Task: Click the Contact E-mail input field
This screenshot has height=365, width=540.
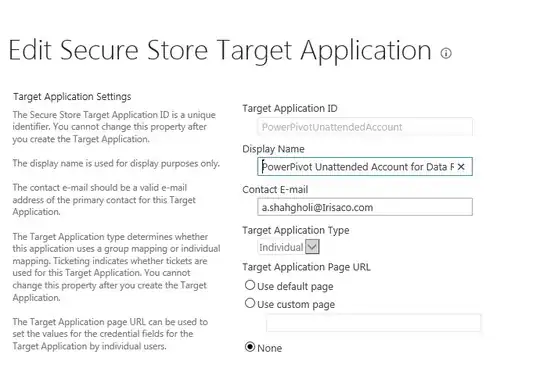Action: (x=365, y=207)
